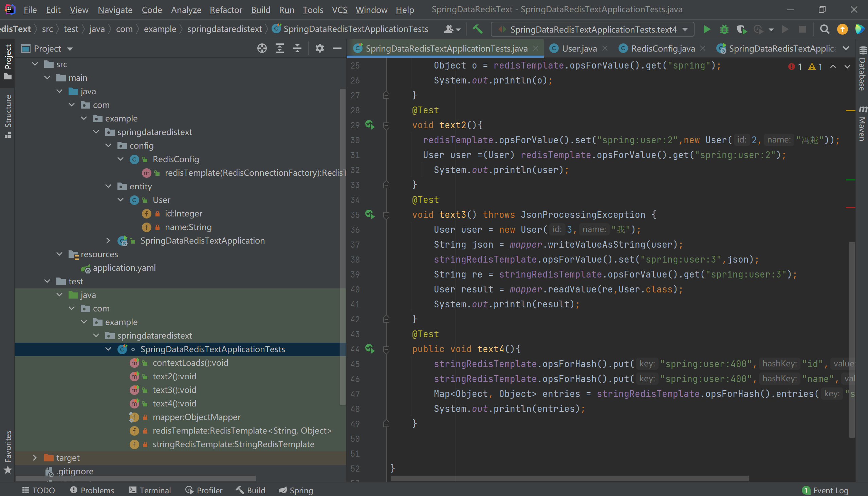Open the Maven tool window
This screenshot has height=496, width=868.
point(862,122)
